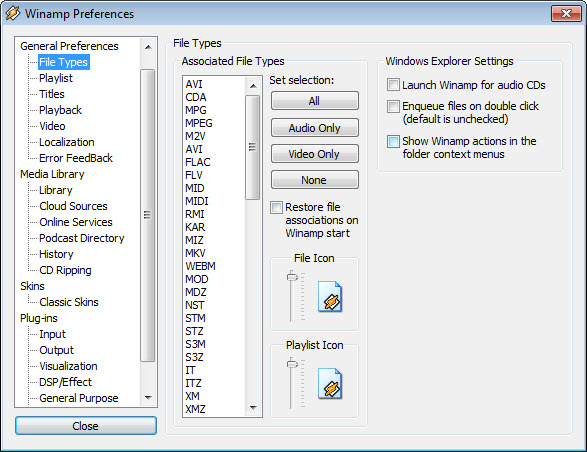Screen dimensions: 587x452
Task: Toggle Enqueue files on double click
Action: 393,106
